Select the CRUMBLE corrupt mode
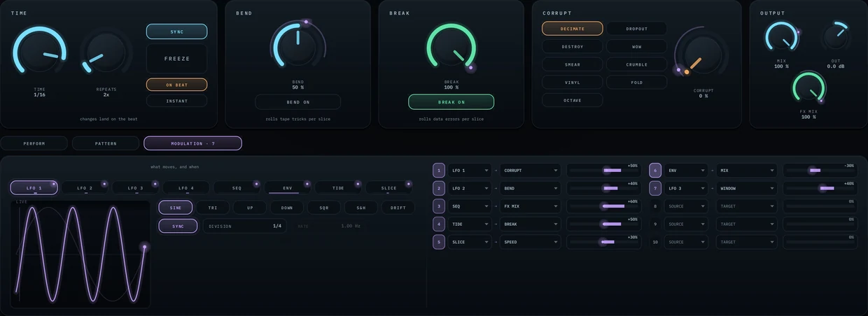 pyautogui.click(x=636, y=64)
